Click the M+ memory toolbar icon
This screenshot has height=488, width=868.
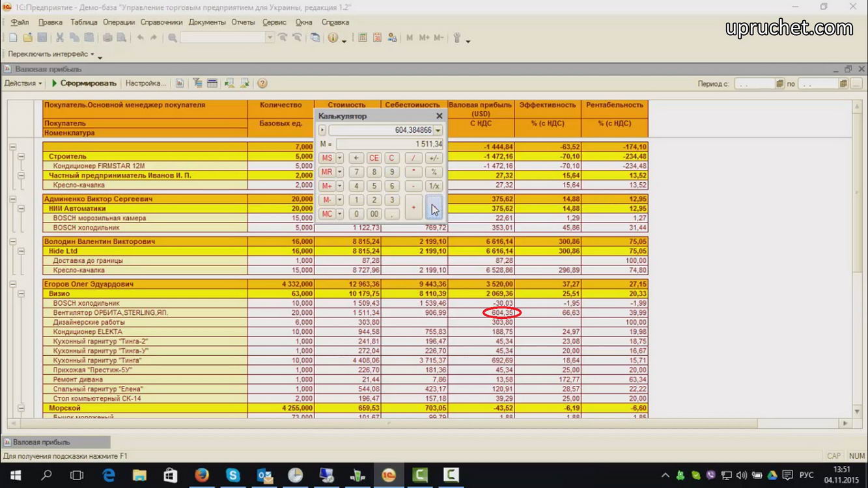tap(424, 38)
